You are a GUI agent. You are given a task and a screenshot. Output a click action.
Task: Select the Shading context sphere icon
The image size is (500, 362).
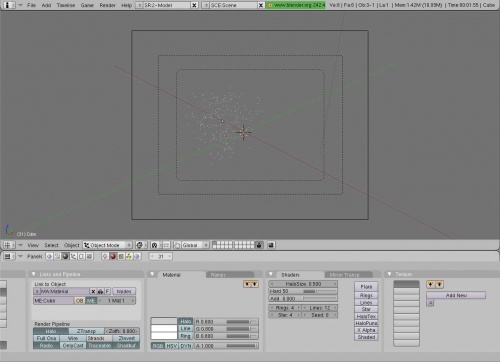tap(65, 256)
